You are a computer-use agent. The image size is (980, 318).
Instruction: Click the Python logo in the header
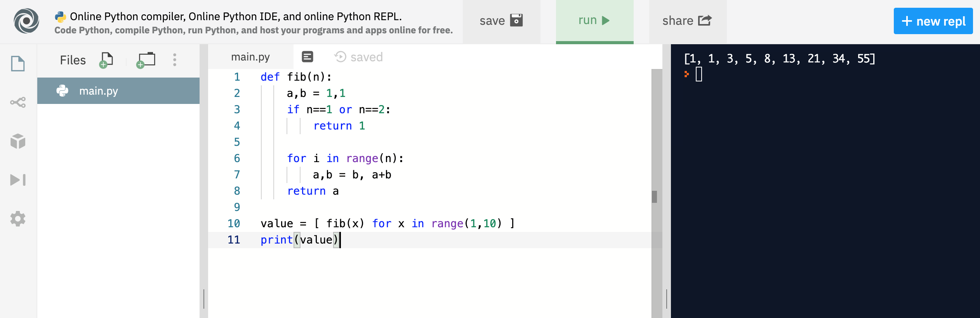click(x=60, y=17)
